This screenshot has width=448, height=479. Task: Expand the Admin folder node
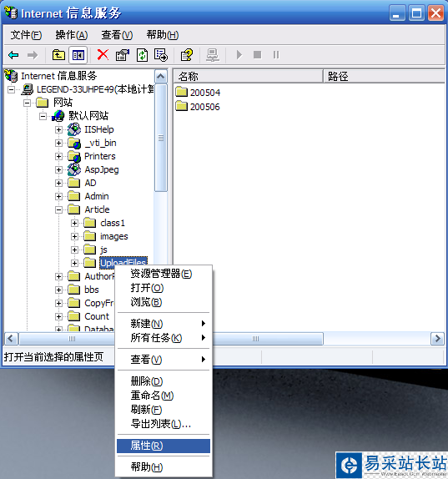[x=58, y=196]
